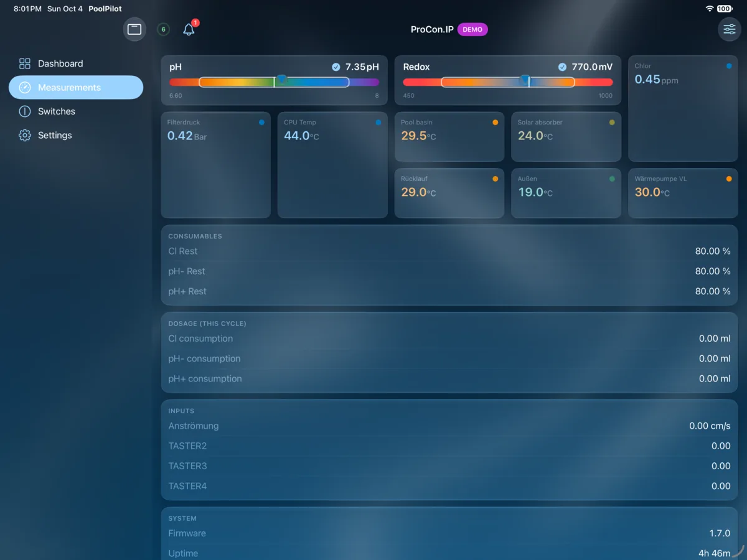The image size is (747, 560).
Task: Open the Pool basin 29.5 °C card
Action: point(449,137)
